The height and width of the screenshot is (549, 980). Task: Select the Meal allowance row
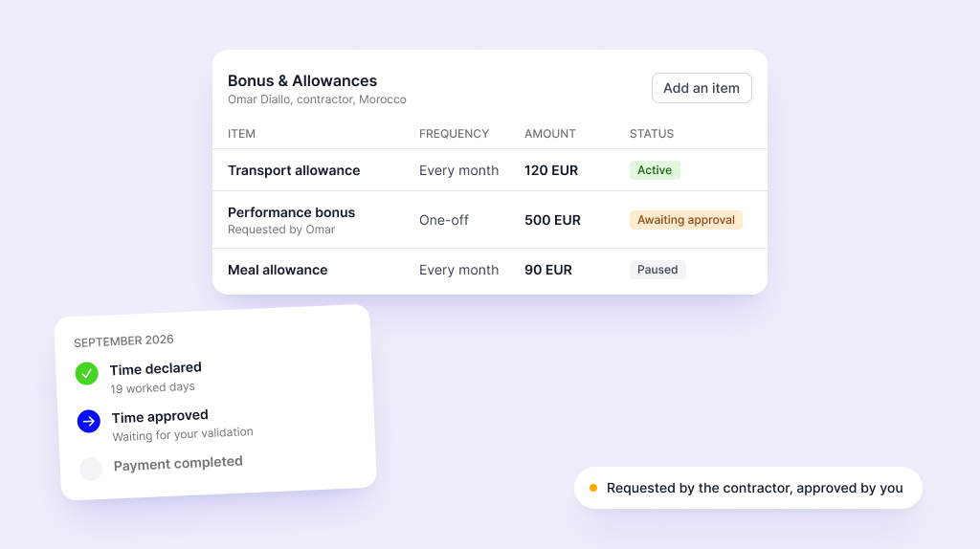[489, 270]
